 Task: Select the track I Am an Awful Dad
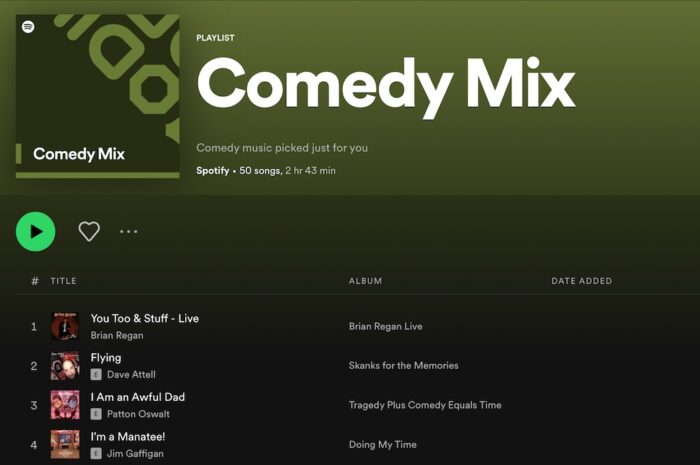138,397
